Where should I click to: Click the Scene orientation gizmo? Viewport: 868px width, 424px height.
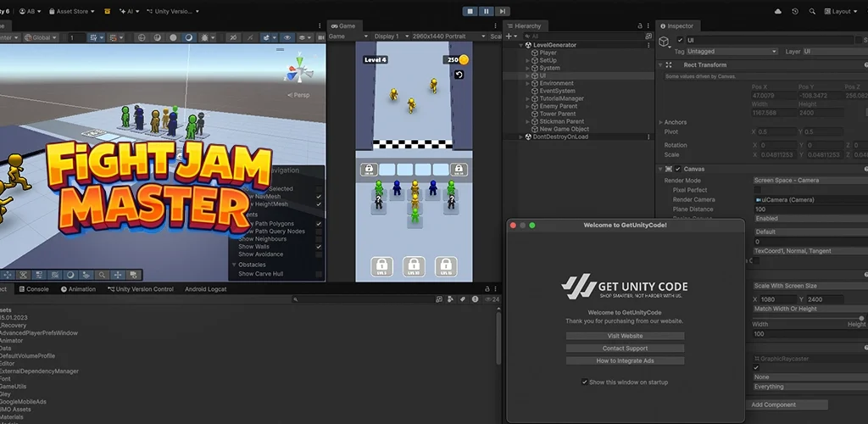tap(299, 71)
